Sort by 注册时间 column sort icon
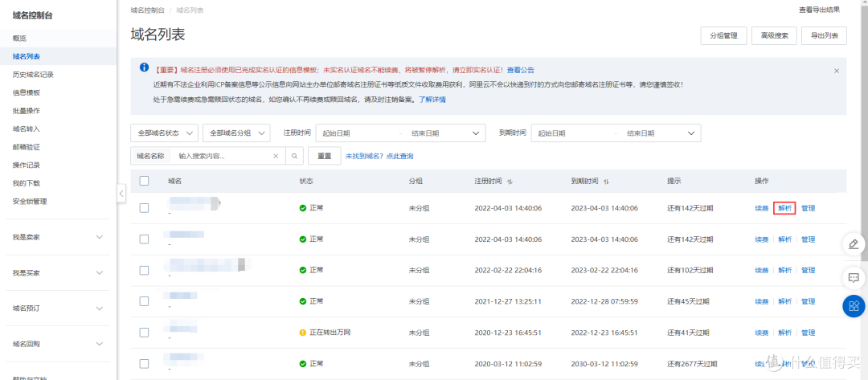 tap(510, 182)
